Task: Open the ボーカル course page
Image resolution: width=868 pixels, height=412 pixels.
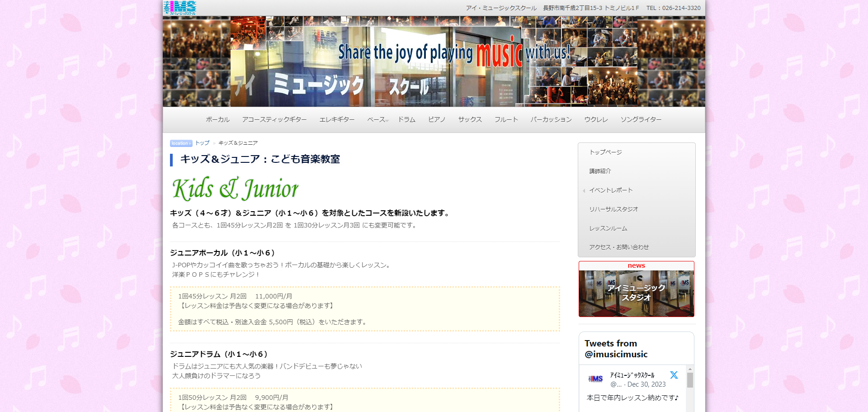Action: click(217, 120)
